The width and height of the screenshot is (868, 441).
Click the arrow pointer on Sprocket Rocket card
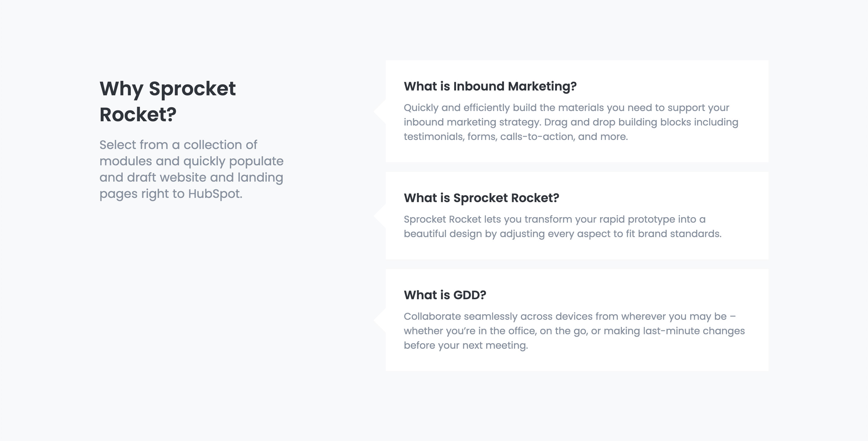[x=380, y=216]
